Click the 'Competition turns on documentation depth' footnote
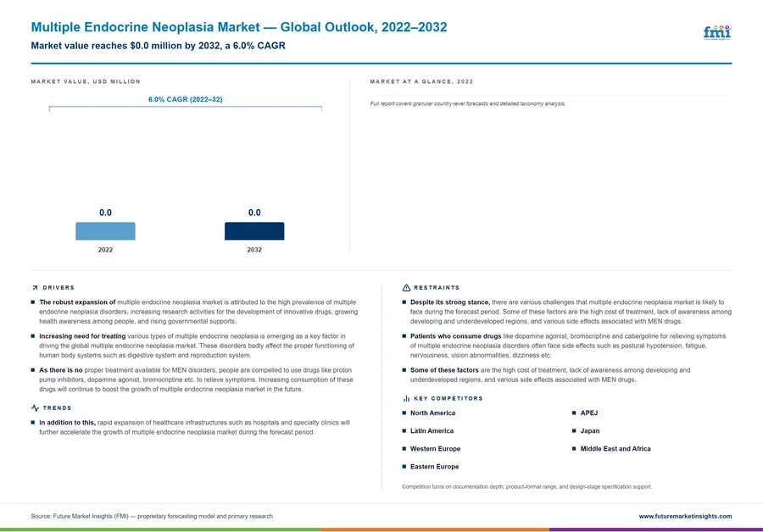The image size is (763, 532). click(x=527, y=487)
